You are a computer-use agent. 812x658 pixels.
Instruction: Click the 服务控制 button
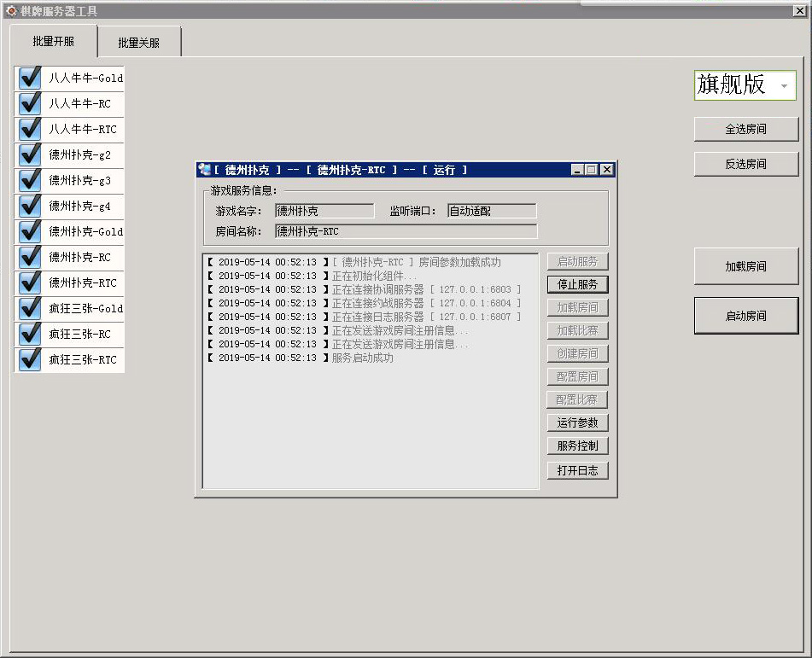click(x=576, y=445)
